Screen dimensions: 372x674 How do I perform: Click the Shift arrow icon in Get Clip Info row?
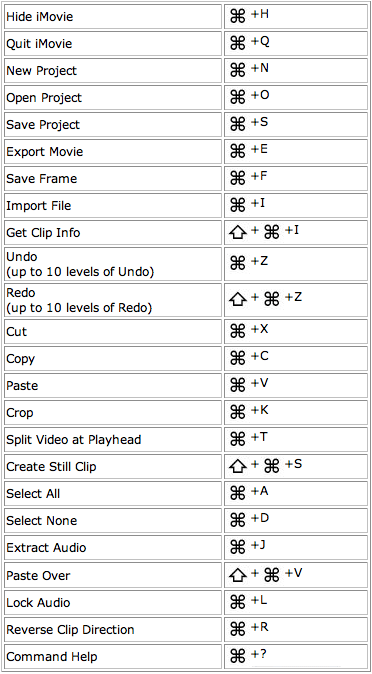point(237,233)
